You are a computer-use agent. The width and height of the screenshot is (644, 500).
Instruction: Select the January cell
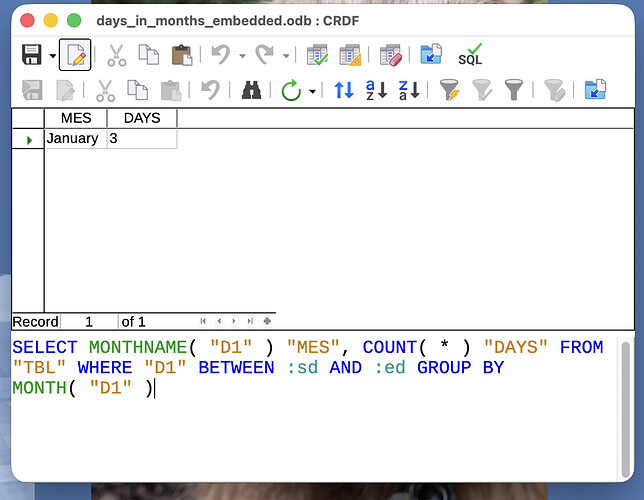tap(73, 139)
